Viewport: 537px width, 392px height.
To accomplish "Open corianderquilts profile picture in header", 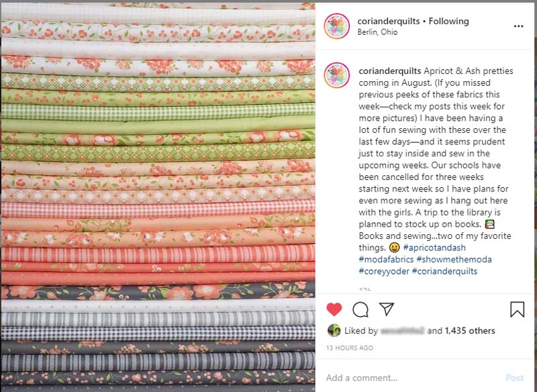I will pyautogui.click(x=337, y=26).
